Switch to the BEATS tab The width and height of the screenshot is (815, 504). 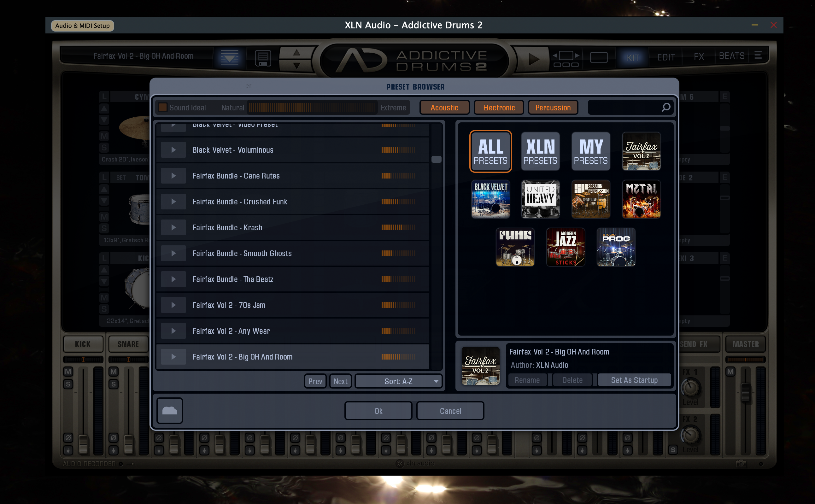pos(731,56)
